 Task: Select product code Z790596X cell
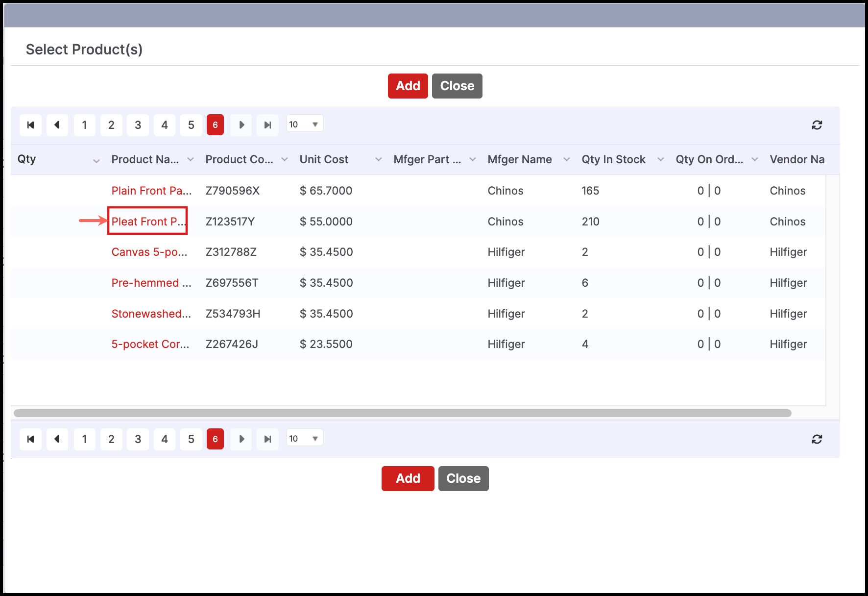[233, 191]
